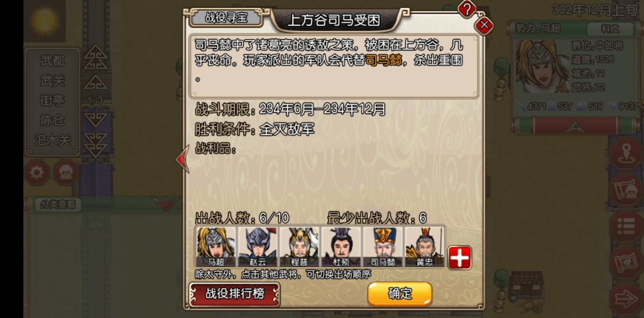Open the 战役寻宝 tab
The width and height of the screenshot is (644, 318).
coord(226,18)
